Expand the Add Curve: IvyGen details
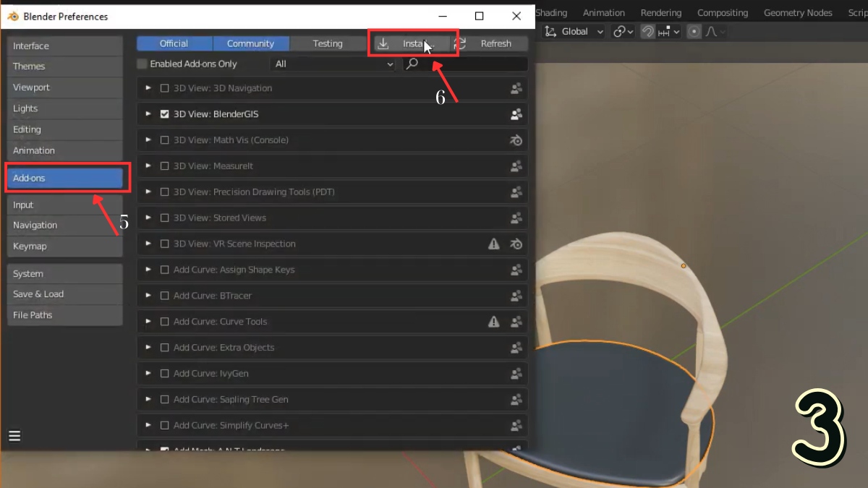The height and width of the screenshot is (488, 868). tap(148, 374)
